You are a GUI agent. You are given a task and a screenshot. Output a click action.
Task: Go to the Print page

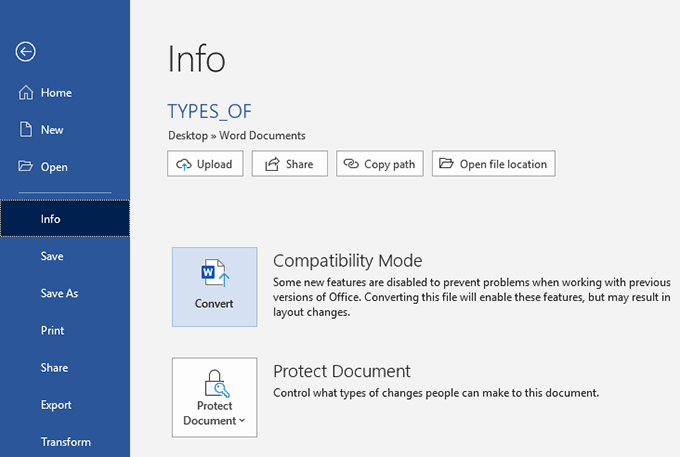coord(52,331)
